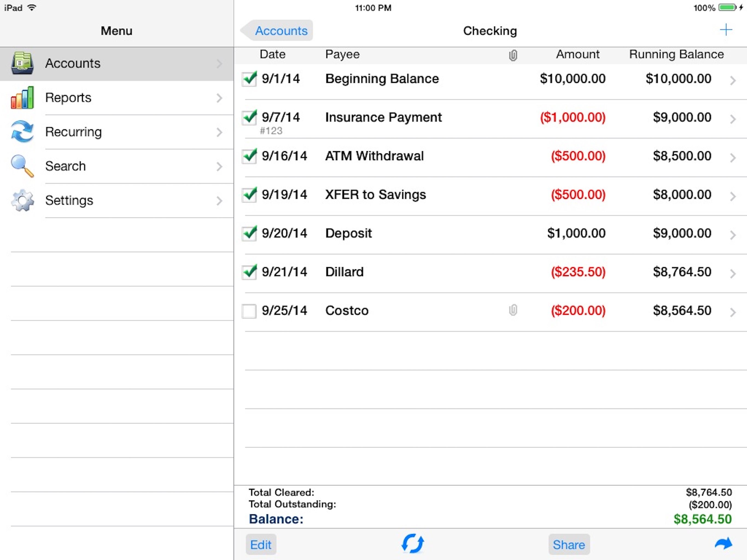Open the paperclip attachment on the Costco row
Screen dimensions: 747x560
pyautogui.click(x=513, y=310)
